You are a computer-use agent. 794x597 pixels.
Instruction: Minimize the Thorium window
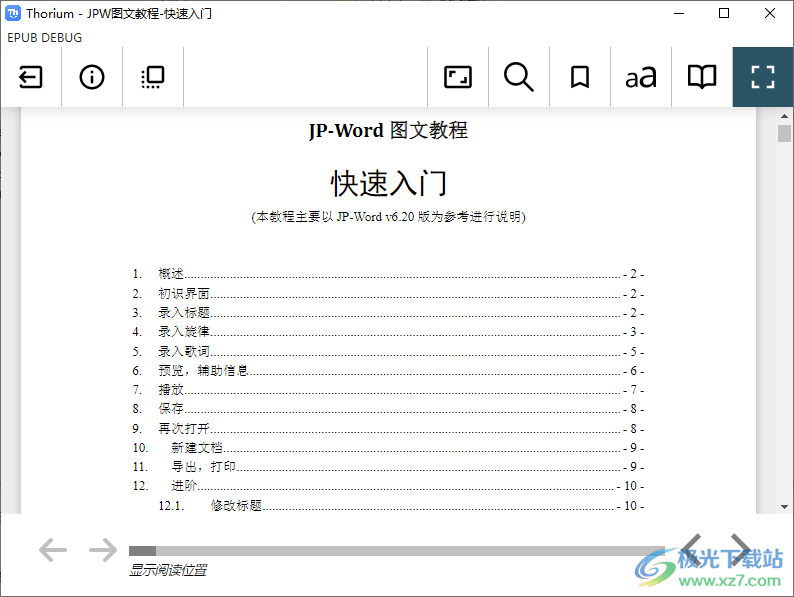[679, 13]
